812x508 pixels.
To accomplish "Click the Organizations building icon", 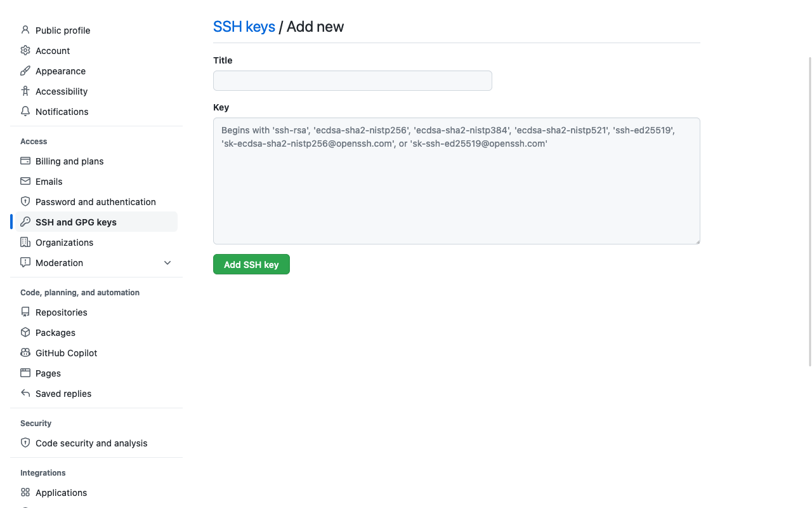I will 25,242.
